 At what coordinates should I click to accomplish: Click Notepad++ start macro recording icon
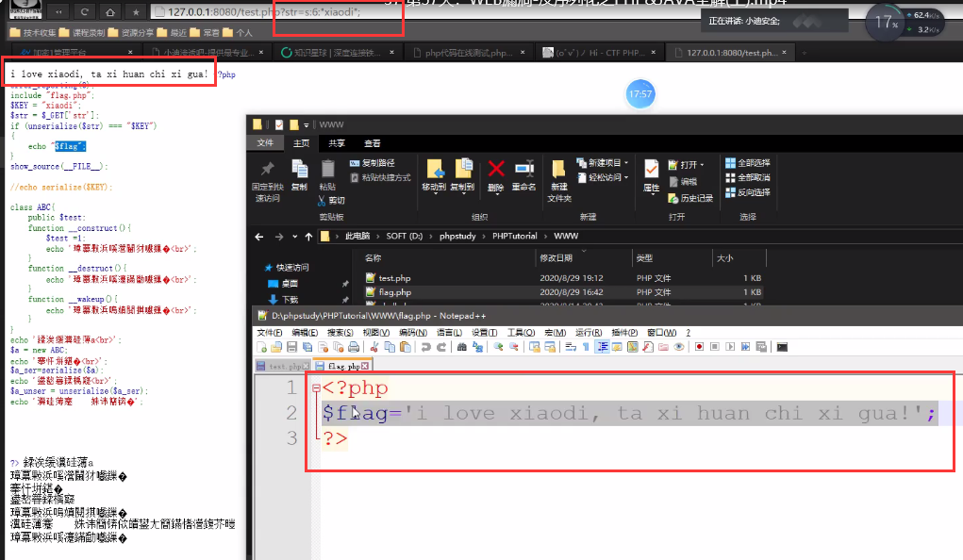point(699,347)
